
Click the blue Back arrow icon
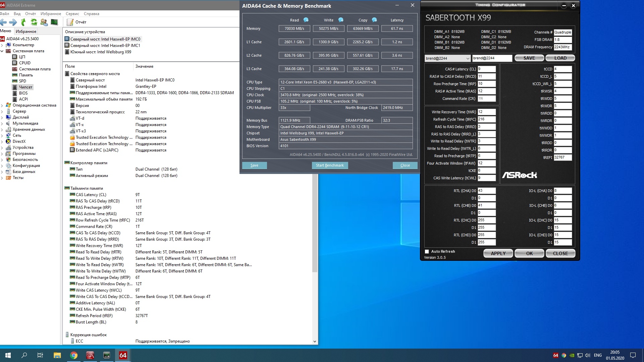[3, 22]
